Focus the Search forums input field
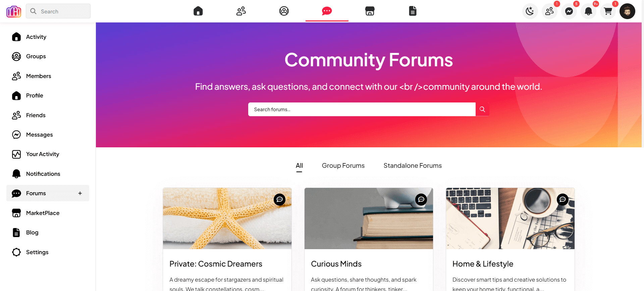644x291 pixels. click(x=362, y=110)
